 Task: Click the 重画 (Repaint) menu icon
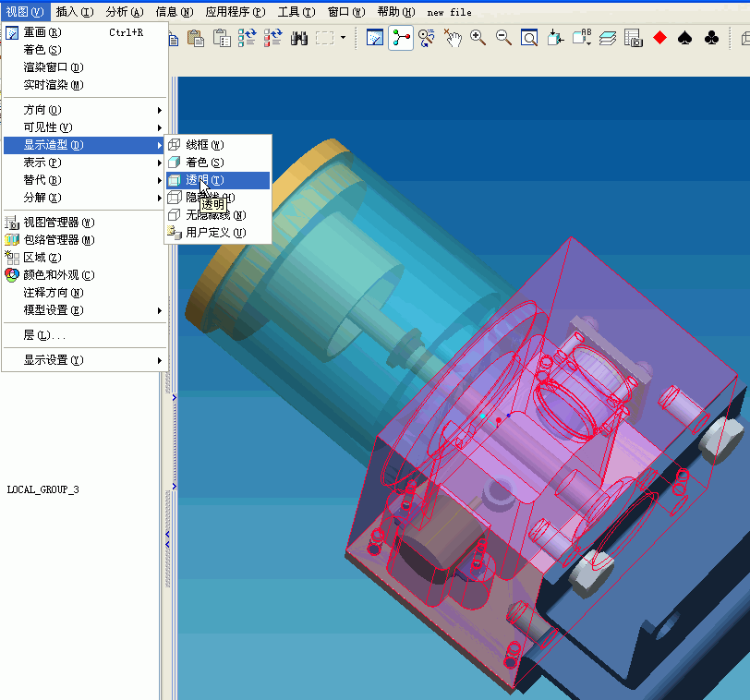click(x=12, y=32)
